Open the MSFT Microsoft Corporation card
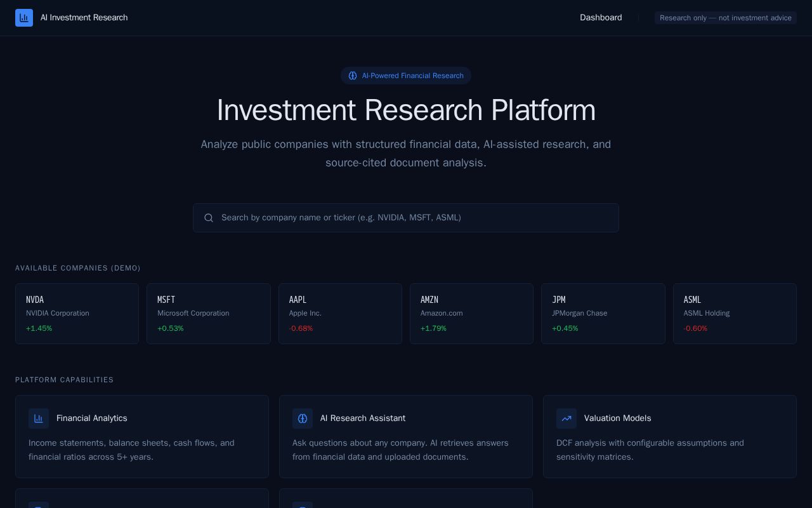 209,314
